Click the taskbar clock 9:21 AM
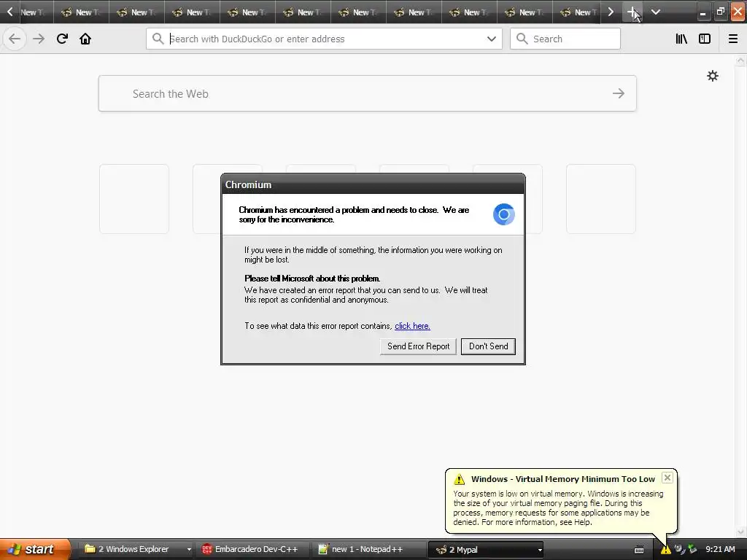This screenshot has width=747, height=560. coord(720,549)
